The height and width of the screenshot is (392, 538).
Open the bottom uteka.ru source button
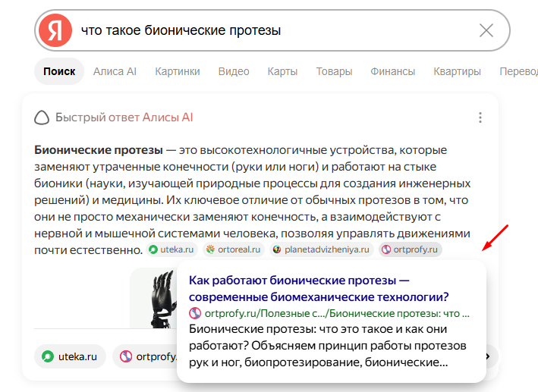[x=70, y=356]
